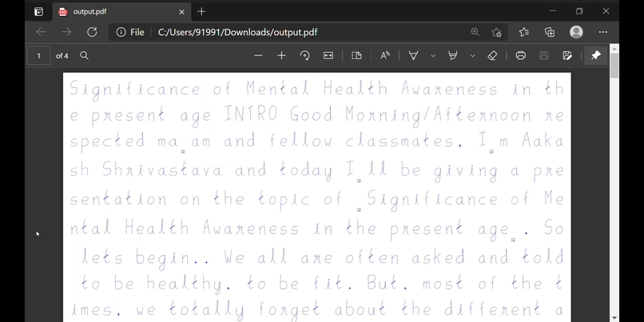Zoom out the PDF

pos(258,55)
